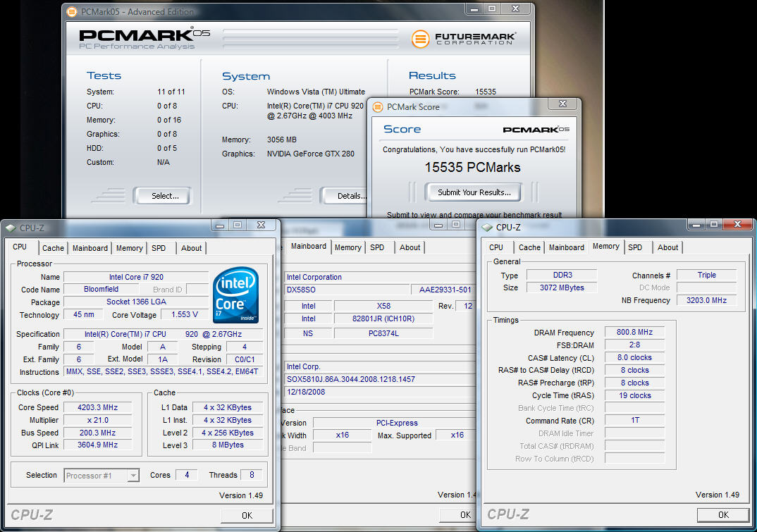Click the Core Speed 4203.3 MHz field
Viewport: 757px width, 532px height.
97,407
